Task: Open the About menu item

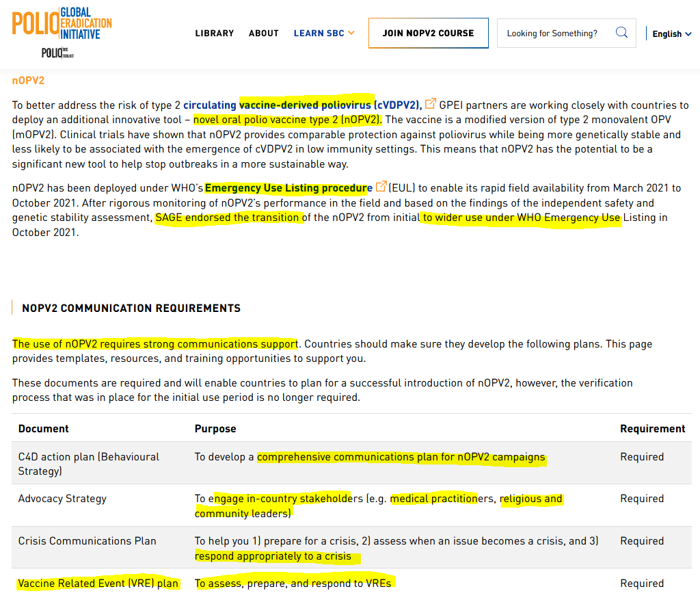Action: click(264, 33)
